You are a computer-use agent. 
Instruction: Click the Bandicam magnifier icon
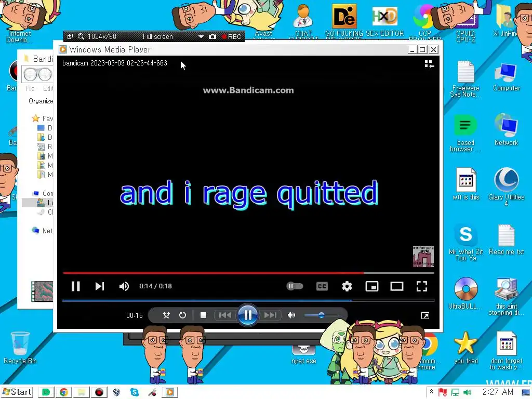81,36
